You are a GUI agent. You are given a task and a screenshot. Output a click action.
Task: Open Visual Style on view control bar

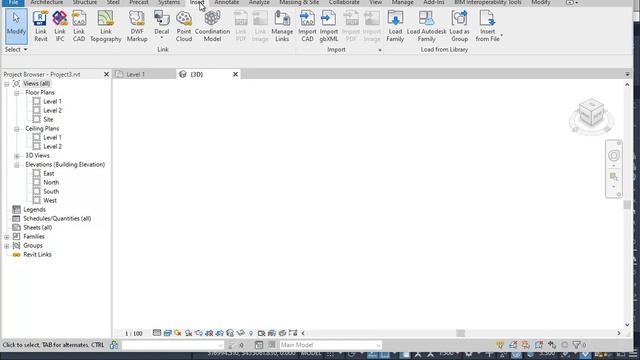(167, 333)
